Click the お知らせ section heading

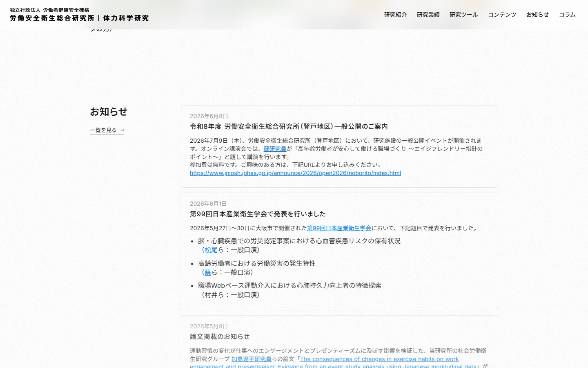(x=109, y=112)
